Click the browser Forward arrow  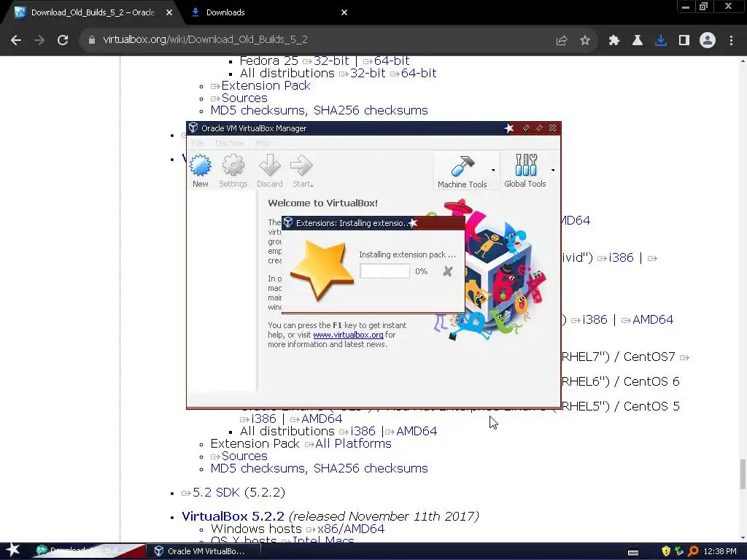[x=39, y=40]
